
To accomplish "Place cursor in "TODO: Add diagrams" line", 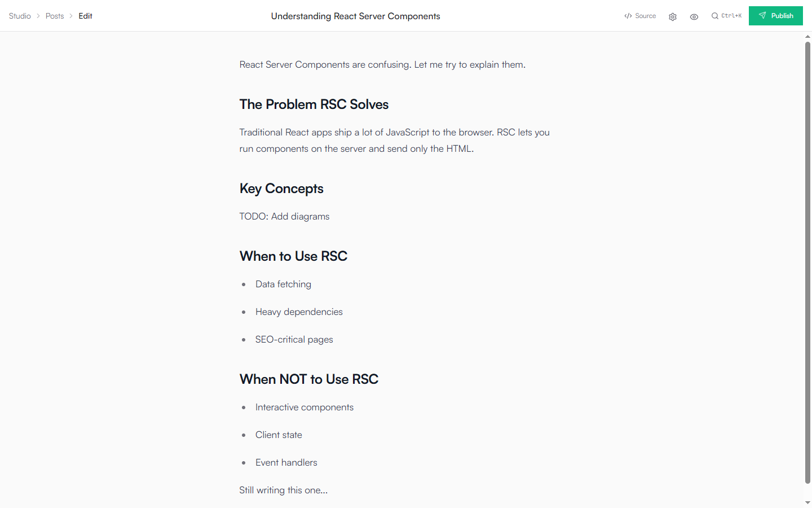I will pyautogui.click(x=284, y=216).
